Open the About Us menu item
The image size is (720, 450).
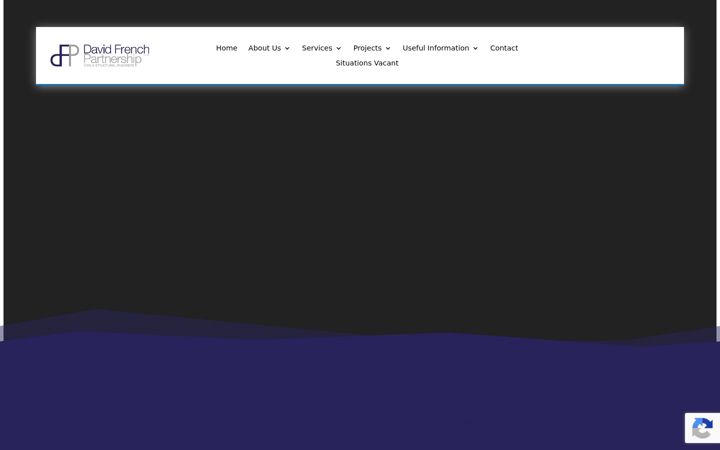click(264, 48)
